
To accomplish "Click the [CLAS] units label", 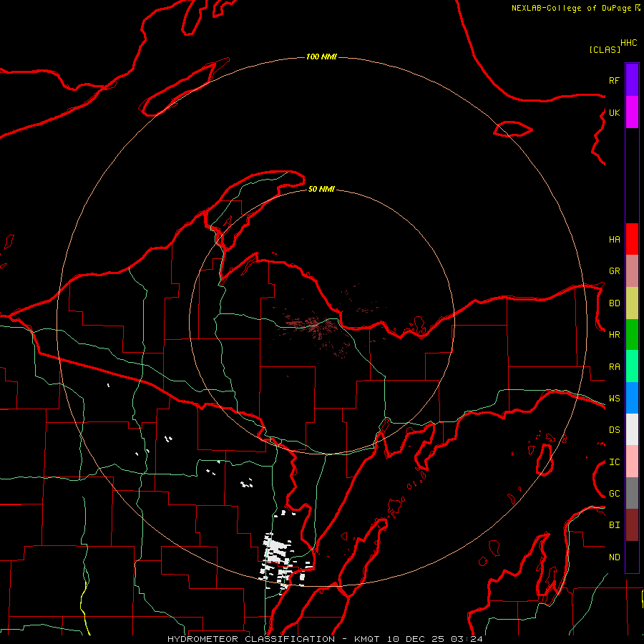I will (x=605, y=49).
